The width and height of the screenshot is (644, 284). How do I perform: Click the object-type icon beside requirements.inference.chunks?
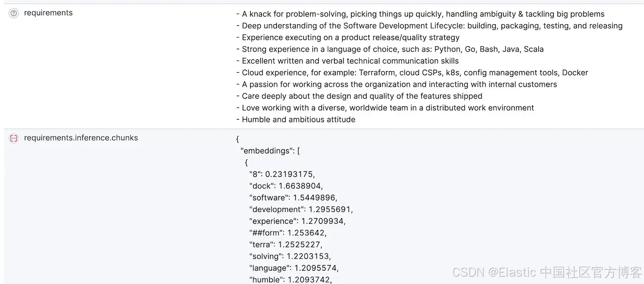pyautogui.click(x=14, y=138)
